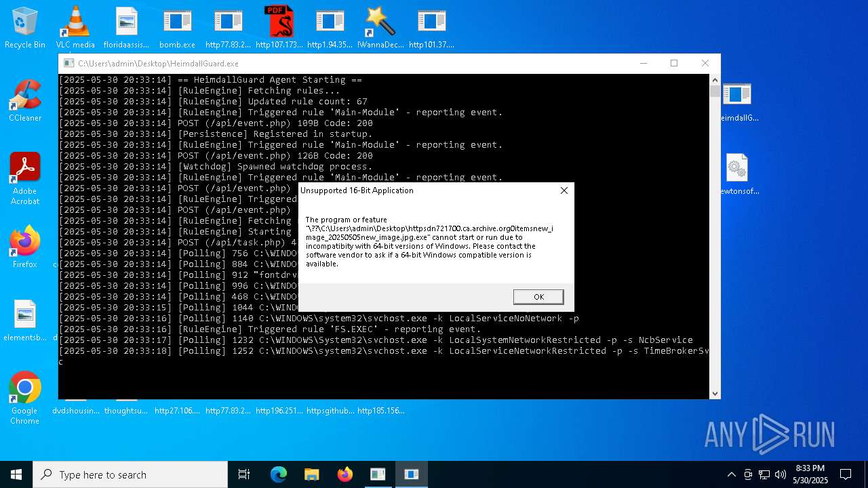Screen dimensions: 868x488
Task: Select the http77.83.2 file in top row
Action: pyautogui.click(x=228, y=27)
